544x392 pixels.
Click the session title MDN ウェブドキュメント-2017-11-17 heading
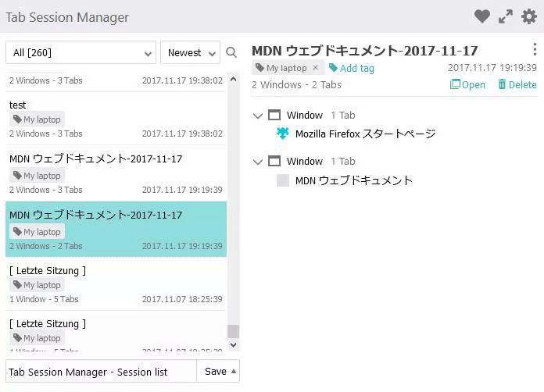click(x=365, y=51)
